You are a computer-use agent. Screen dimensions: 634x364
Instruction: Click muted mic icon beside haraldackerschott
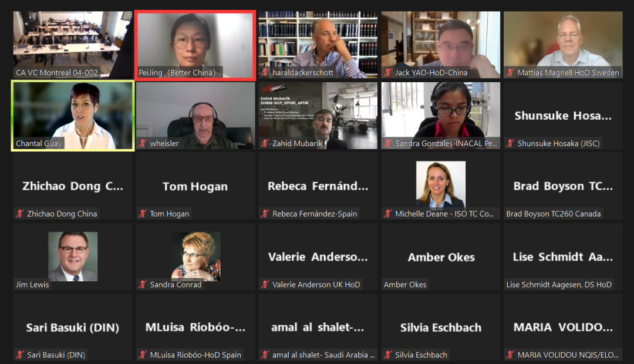click(x=264, y=73)
